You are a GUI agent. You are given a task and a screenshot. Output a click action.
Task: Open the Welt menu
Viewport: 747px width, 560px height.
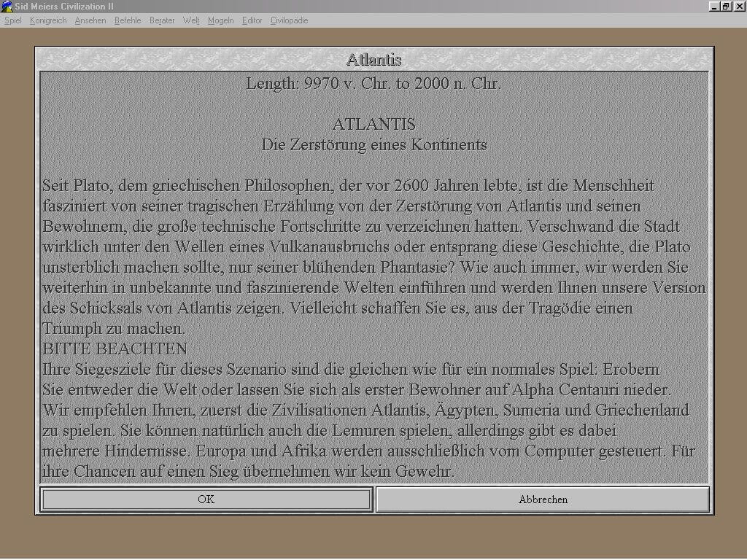[x=191, y=20]
